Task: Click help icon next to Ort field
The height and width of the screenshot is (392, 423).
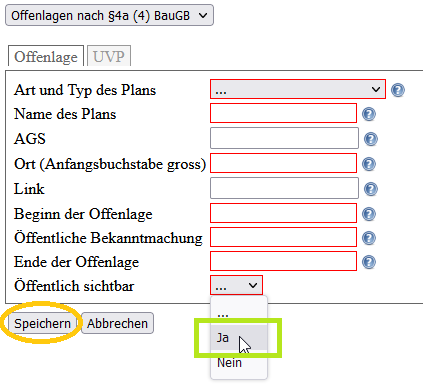Action: click(x=369, y=164)
